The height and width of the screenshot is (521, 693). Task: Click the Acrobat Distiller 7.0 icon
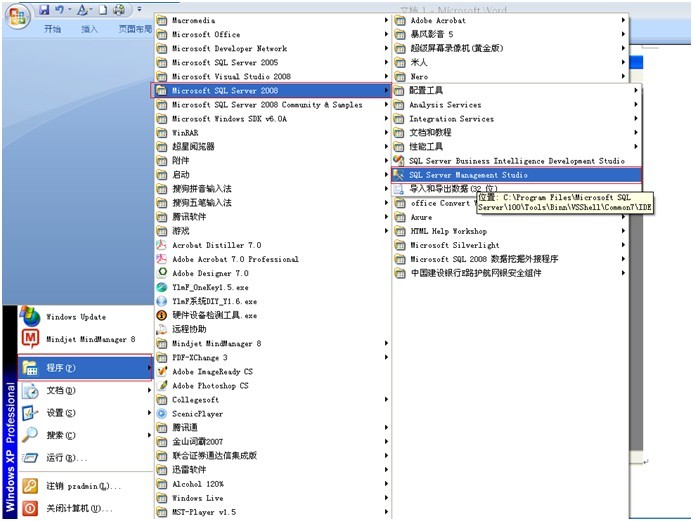click(162, 245)
